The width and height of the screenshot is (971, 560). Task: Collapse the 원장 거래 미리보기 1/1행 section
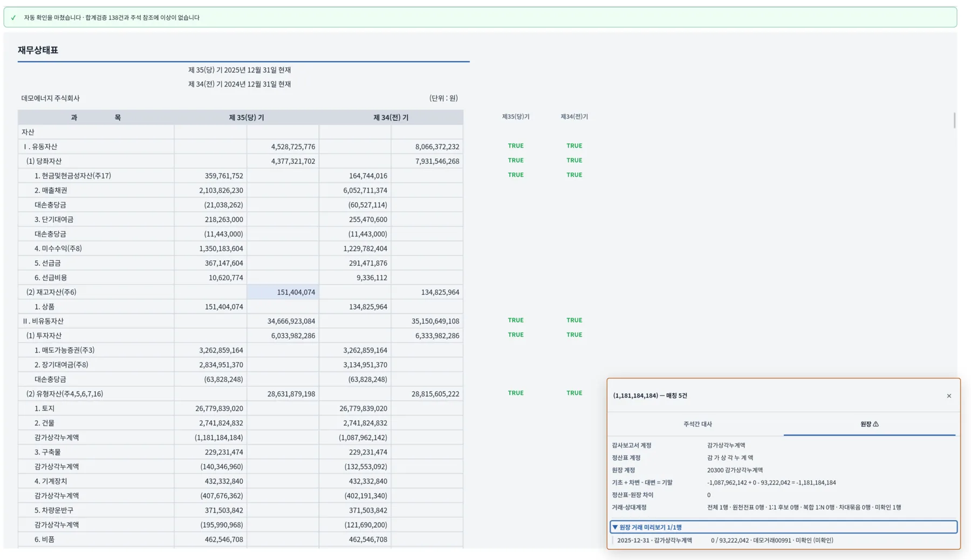coord(783,527)
